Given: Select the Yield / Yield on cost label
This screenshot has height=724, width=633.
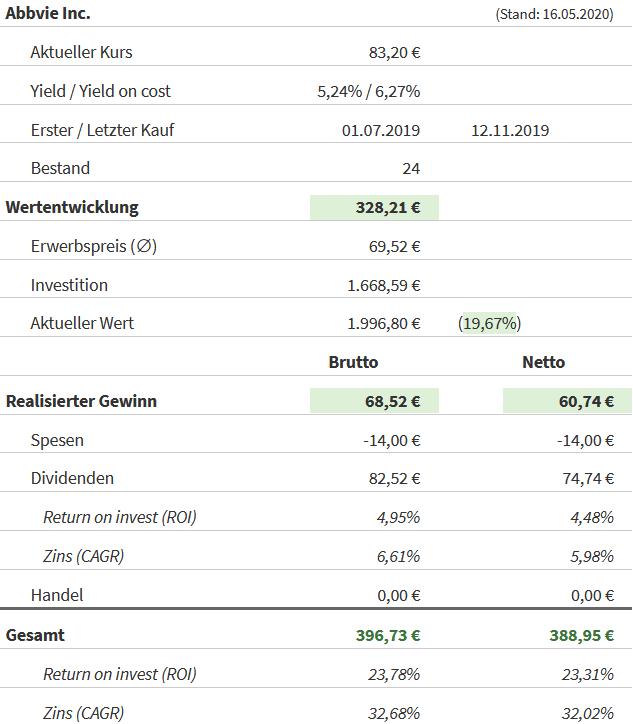Looking at the screenshot, I should [100, 91].
